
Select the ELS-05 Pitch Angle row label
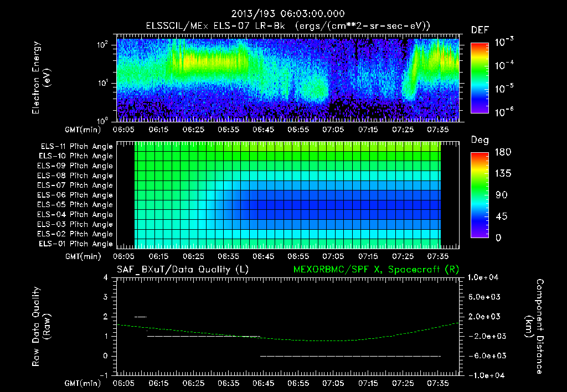click(75, 205)
